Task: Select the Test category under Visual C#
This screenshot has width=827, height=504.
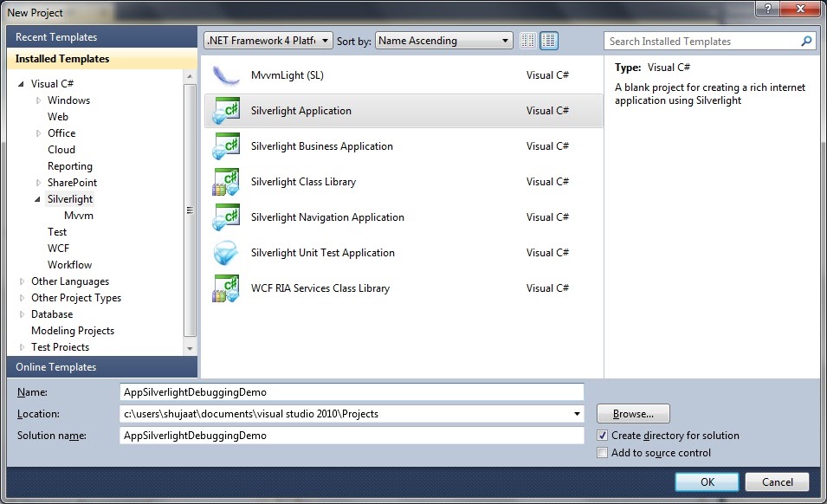Action: pyautogui.click(x=57, y=232)
